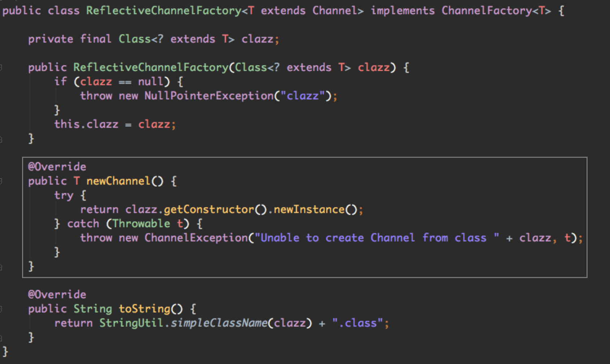The image size is (610, 364).
Task: Collapse the ReflectiveChannelFactory constructor fold marker
Action: (1, 68)
